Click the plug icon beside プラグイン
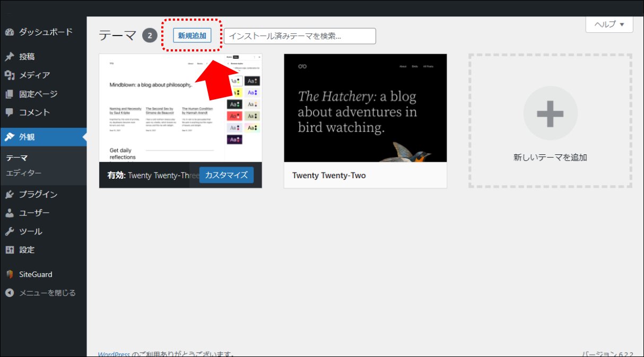644x357 pixels. tap(10, 194)
